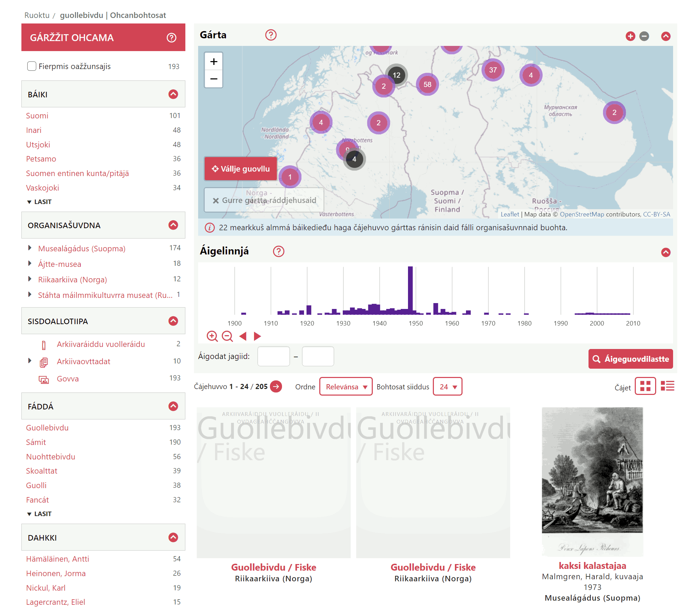Collapse the Áigelinnjá timeline panel
This screenshot has height=611, width=700.
(665, 252)
